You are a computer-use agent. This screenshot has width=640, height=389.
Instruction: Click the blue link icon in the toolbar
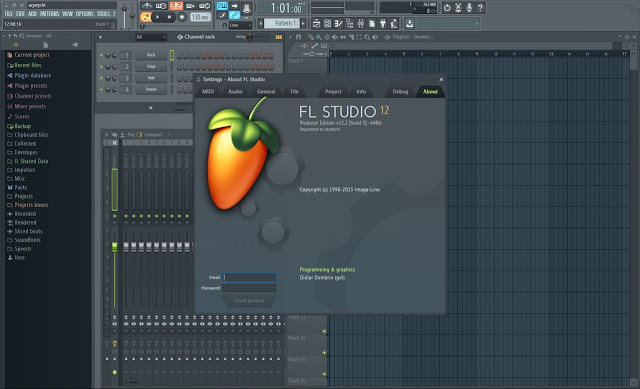234,15
